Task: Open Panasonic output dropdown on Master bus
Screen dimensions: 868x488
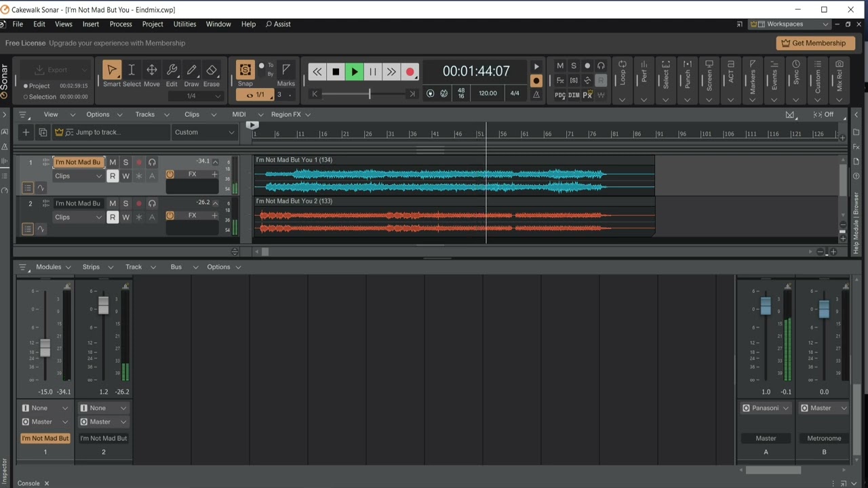Action: [766, 408]
